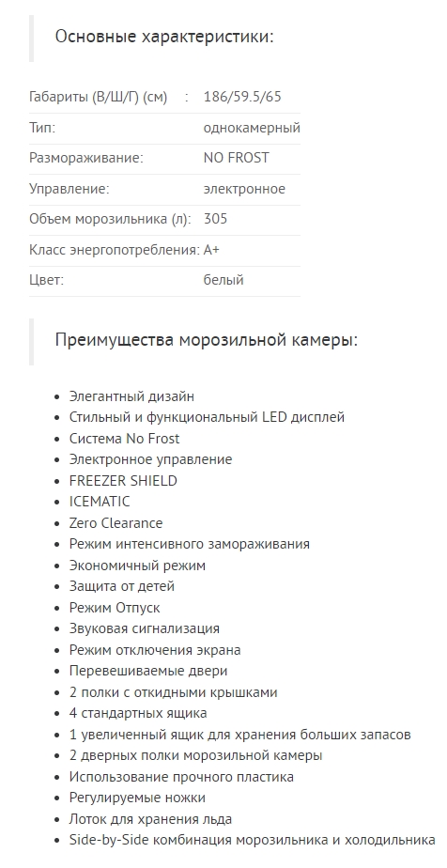Image resolution: width=447 pixels, height=868 pixels.
Task: Click the NO FROST defrost value
Action: [237, 158]
